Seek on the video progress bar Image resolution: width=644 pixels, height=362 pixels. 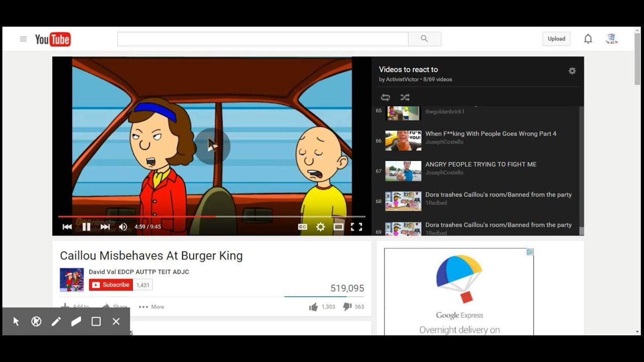(x=211, y=216)
